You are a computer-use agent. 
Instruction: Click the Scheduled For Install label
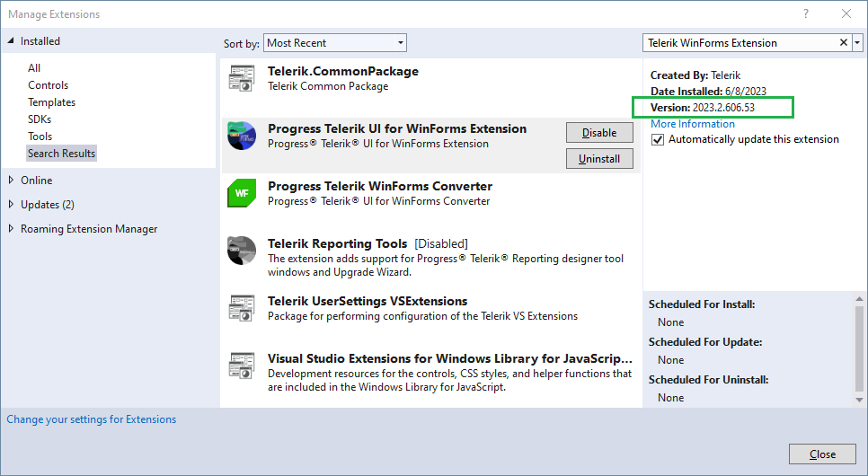tap(702, 304)
